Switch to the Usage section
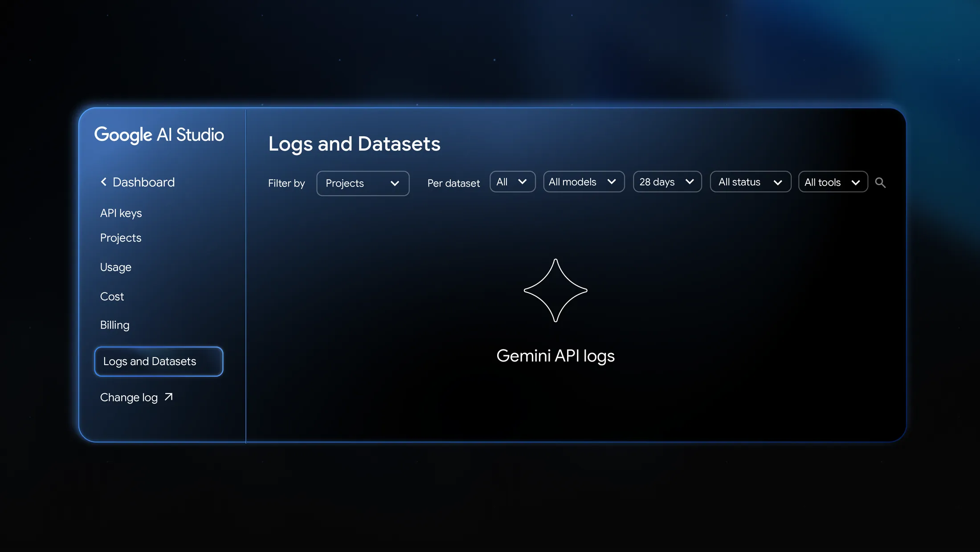 tap(115, 267)
